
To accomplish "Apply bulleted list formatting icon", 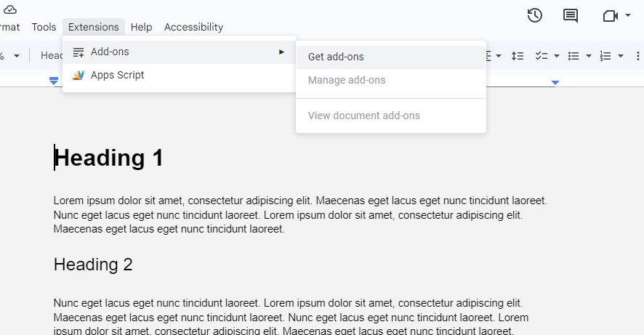I will [573, 56].
